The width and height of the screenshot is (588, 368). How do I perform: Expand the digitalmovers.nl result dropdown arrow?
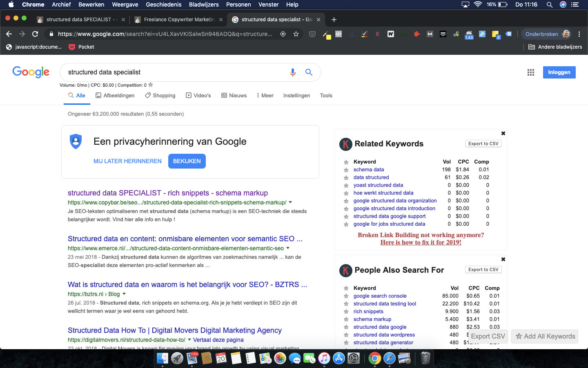pyautogui.click(x=189, y=339)
